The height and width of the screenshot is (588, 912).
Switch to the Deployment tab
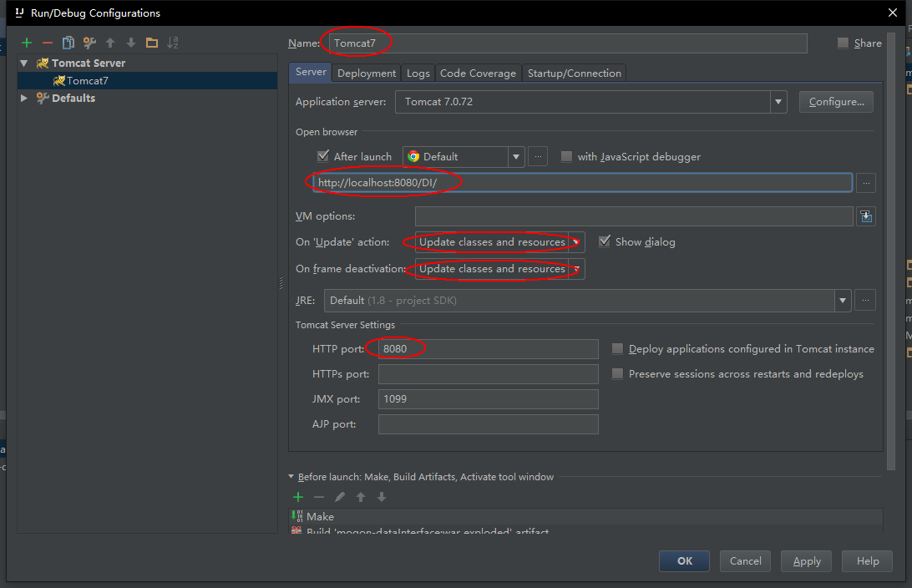click(x=366, y=73)
